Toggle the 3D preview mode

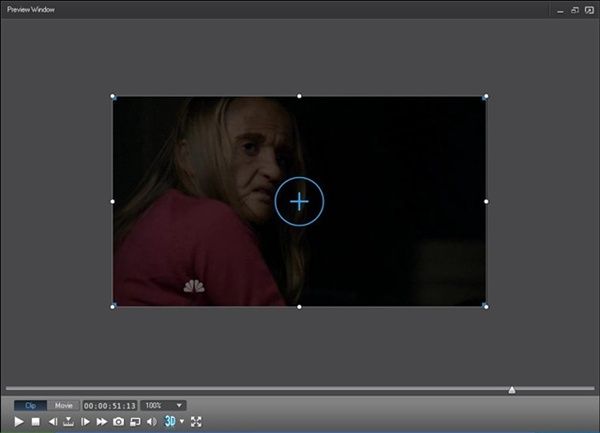click(x=170, y=421)
